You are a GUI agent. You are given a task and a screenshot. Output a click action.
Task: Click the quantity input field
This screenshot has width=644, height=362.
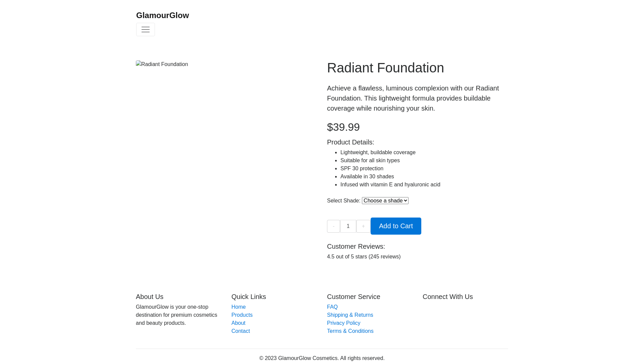[348, 226]
